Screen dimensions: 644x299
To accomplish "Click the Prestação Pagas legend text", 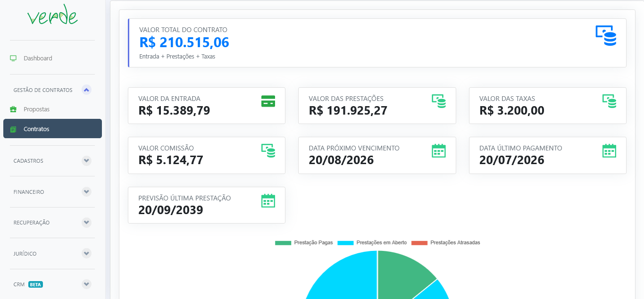I will point(313,243).
